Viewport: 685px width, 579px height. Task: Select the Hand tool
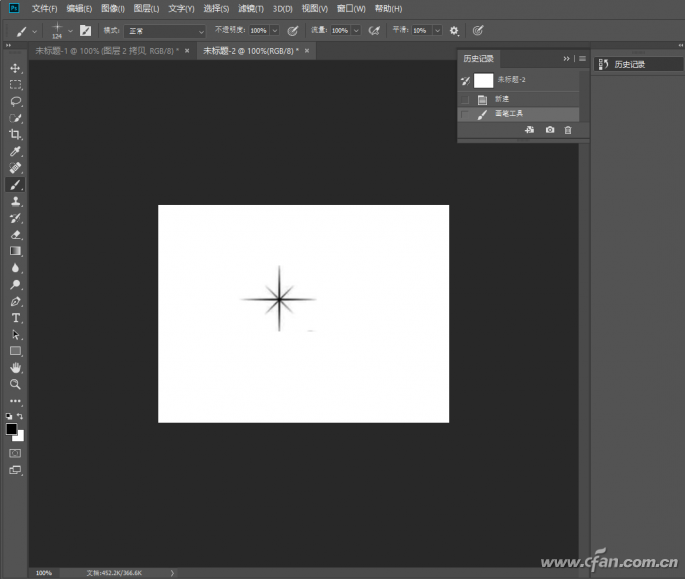[x=15, y=368]
